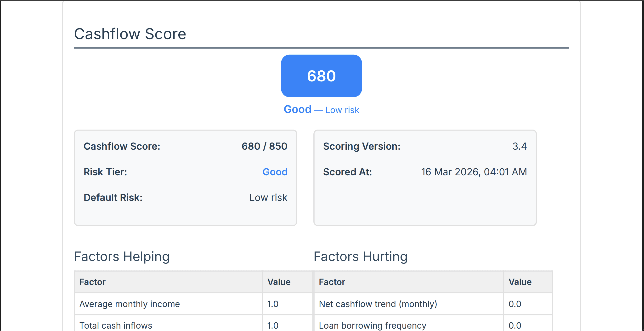This screenshot has height=331, width=644.
Task: Click Factor column header in Factors Helping table
Action: tap(92, 282)
